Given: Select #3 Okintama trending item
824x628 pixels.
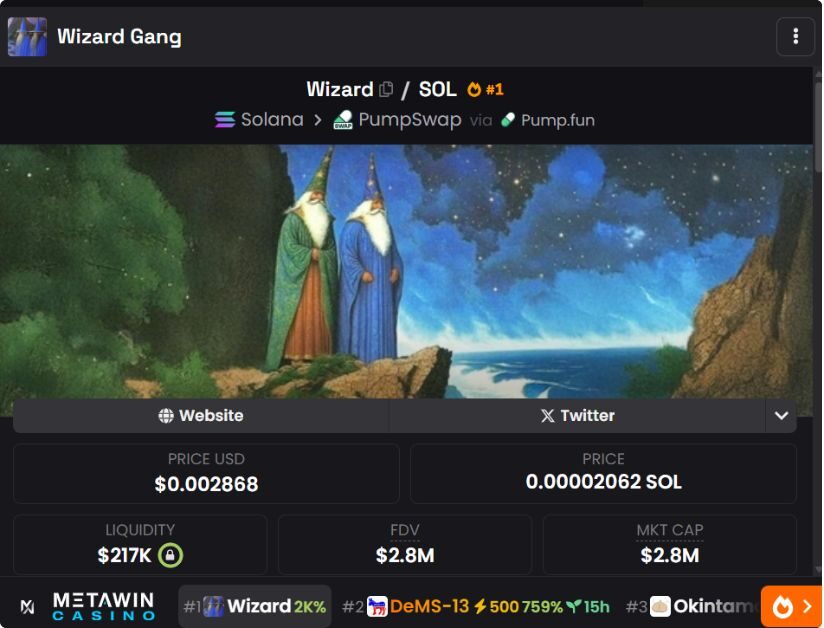Looking at the screenshot, I should pos(691,606).
